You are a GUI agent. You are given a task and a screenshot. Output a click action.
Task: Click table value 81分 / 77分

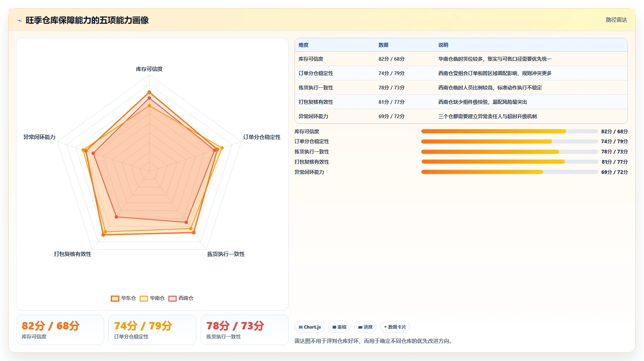[391, 102]
